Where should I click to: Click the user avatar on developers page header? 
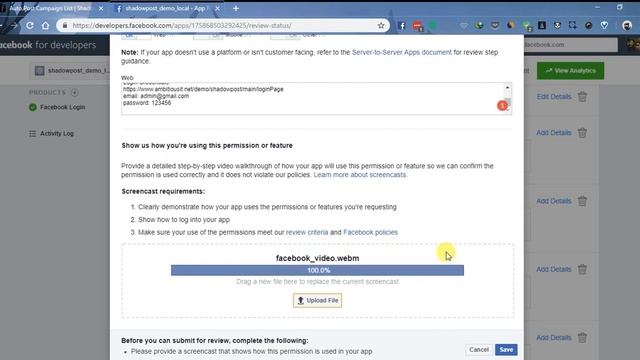(633, 45)
